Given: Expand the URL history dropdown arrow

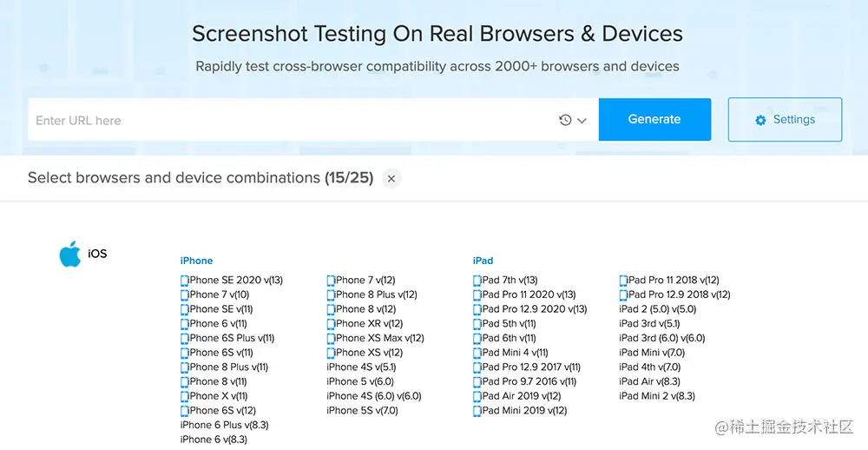Looking at the screenshot, I should (x=582, y=121).
